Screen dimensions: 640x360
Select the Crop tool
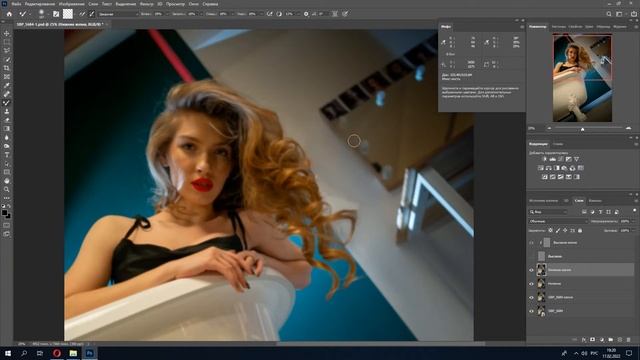coord(7,68)
